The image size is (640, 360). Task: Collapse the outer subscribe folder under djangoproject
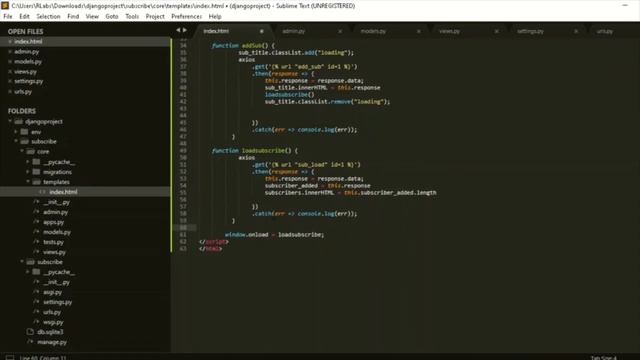point(16,141)
